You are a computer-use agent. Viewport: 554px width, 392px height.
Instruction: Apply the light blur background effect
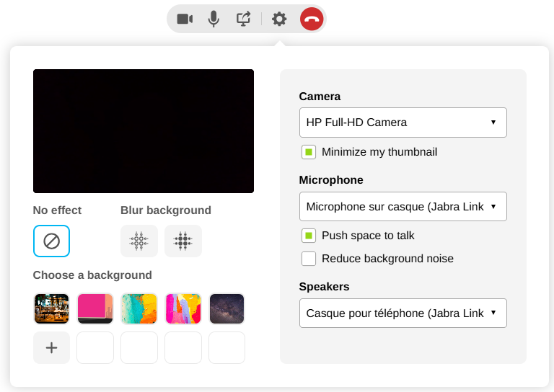coord(139,241)
